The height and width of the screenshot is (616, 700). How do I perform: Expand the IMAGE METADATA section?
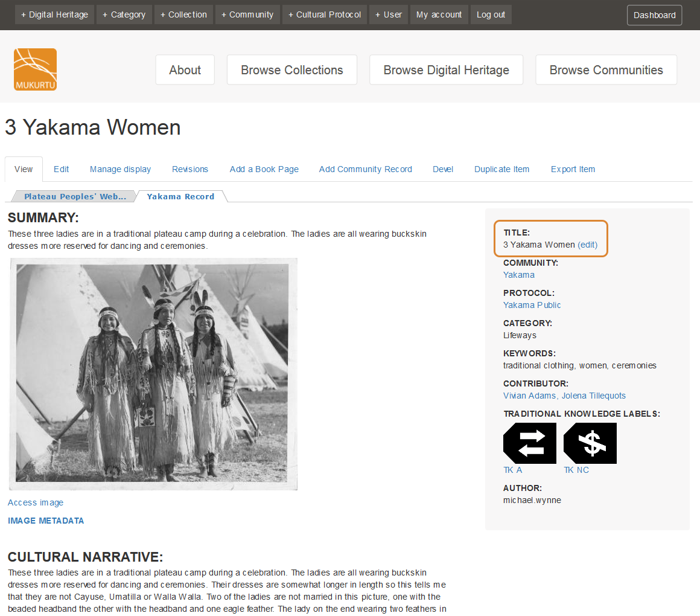click(46, 521)
